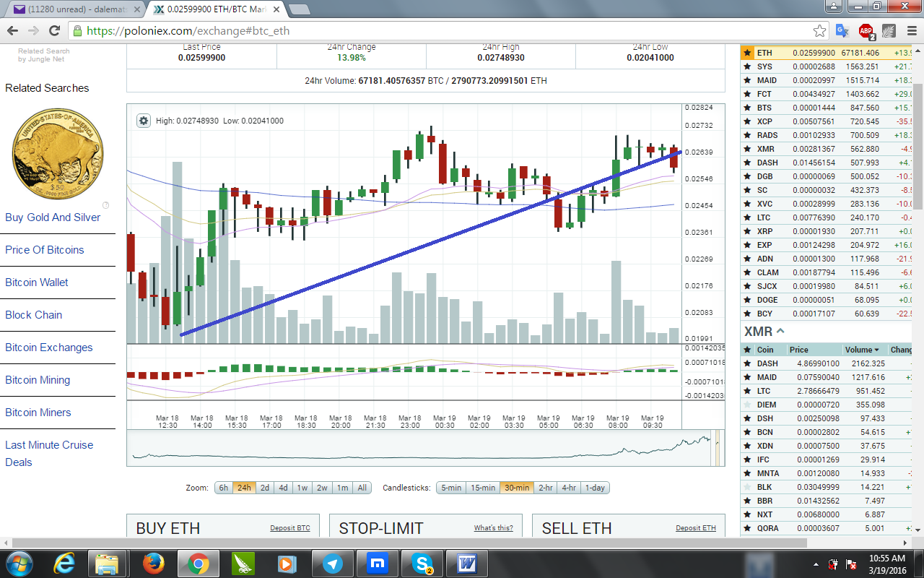This screenshot has height=578, width=924.
Task: Select 15-min candlesticks
Action: coord(483,488)
